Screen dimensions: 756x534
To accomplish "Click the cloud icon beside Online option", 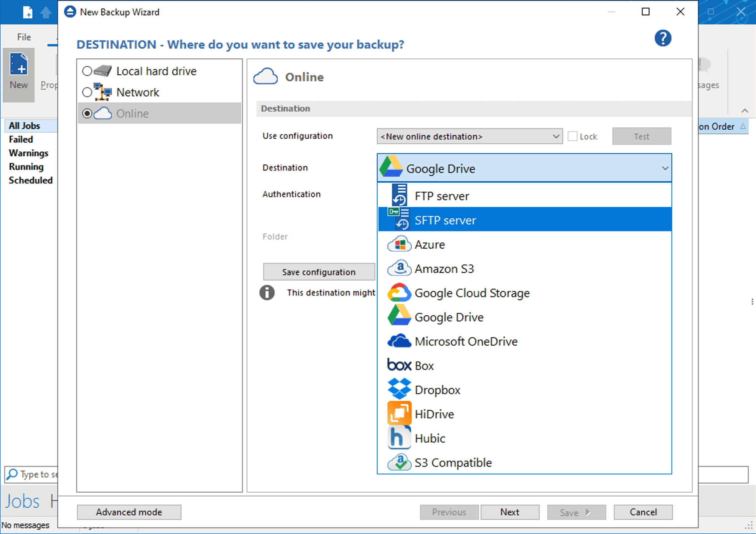I will (x=103, y=113).
